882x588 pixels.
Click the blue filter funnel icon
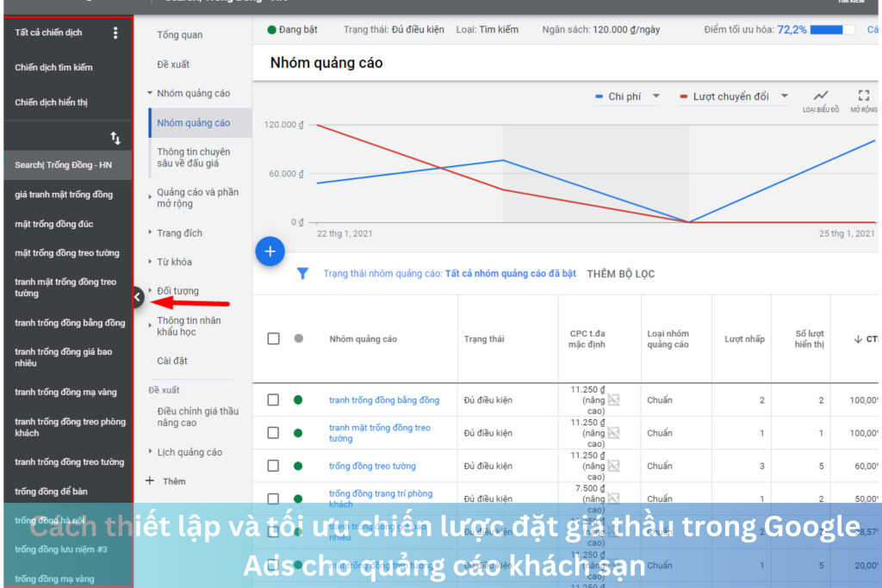click(x=302, y=274)
